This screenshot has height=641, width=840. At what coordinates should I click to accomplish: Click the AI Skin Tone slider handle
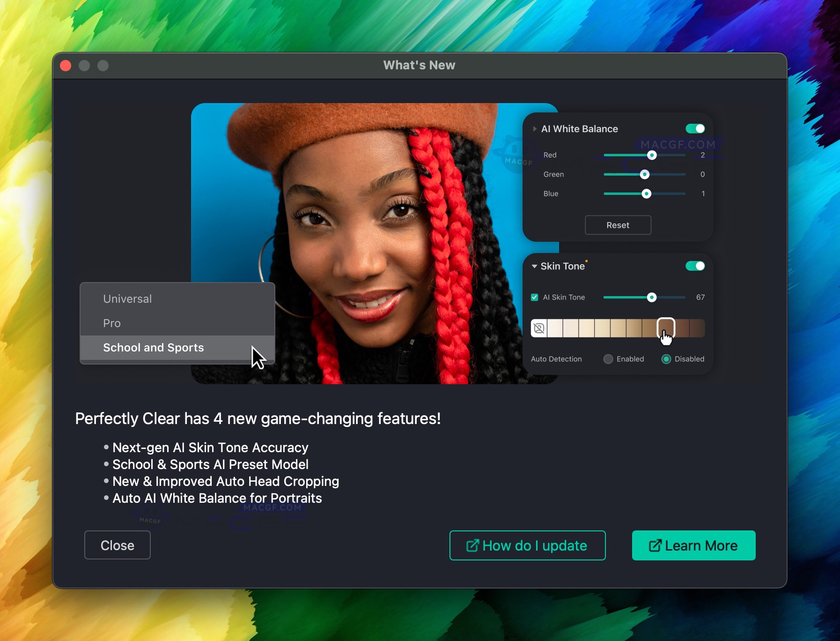(x=652, y=298)
